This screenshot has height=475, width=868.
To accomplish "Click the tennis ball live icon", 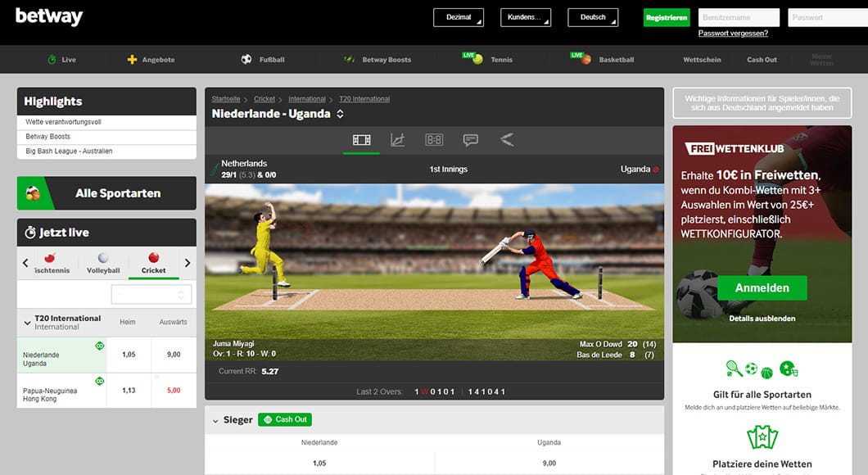I will click(x=477, y=59).
